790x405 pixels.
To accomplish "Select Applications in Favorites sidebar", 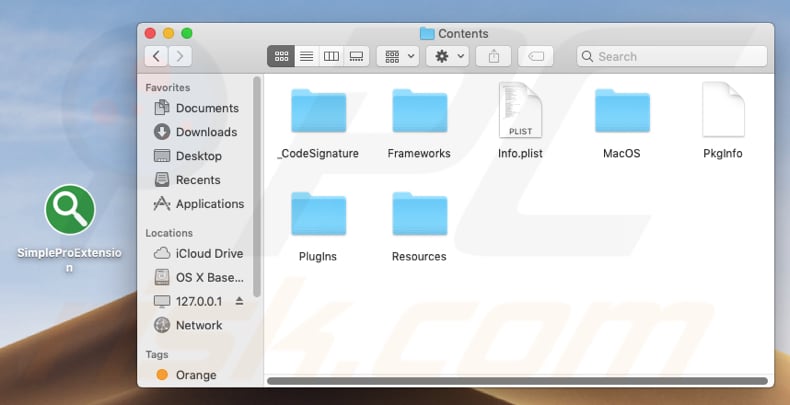I will pyautogui.click(x=209, y=204).
